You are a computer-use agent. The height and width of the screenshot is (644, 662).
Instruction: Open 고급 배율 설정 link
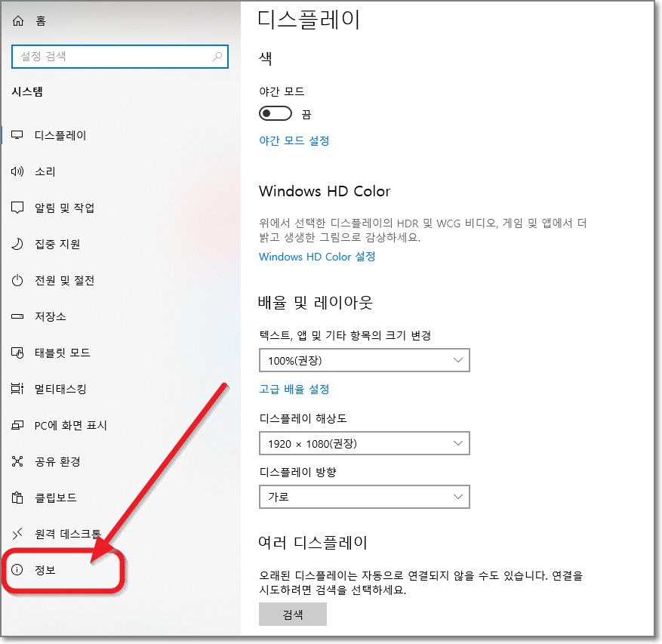pyautogui.click(x=294, y=389)
